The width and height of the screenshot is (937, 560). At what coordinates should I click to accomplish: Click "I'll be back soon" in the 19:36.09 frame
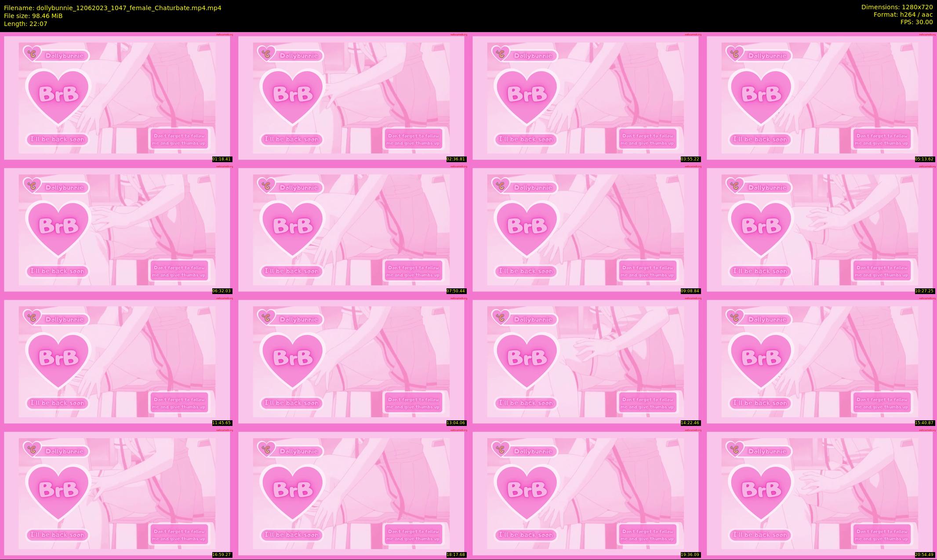pyautogui.click(x=526, y=535)
